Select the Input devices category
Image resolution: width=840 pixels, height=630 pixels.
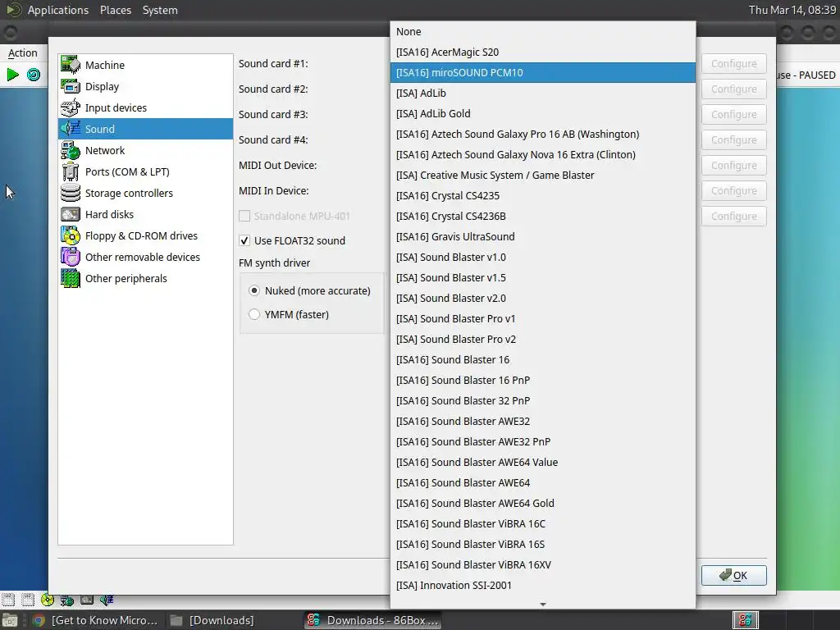tap(145, 107)
